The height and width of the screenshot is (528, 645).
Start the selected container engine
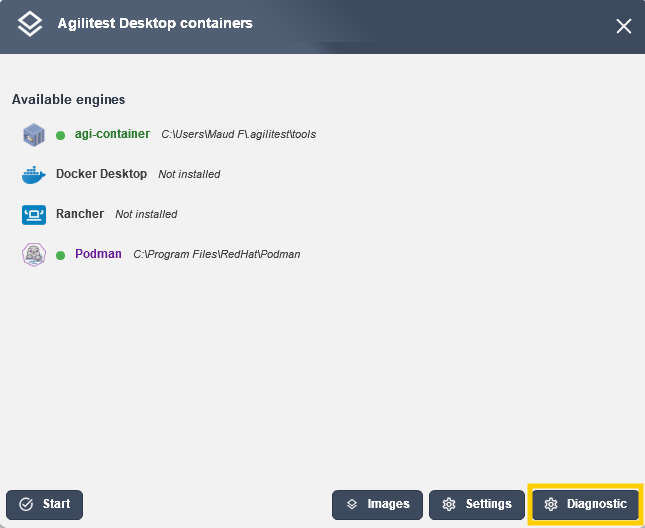[x=44, y=505]
